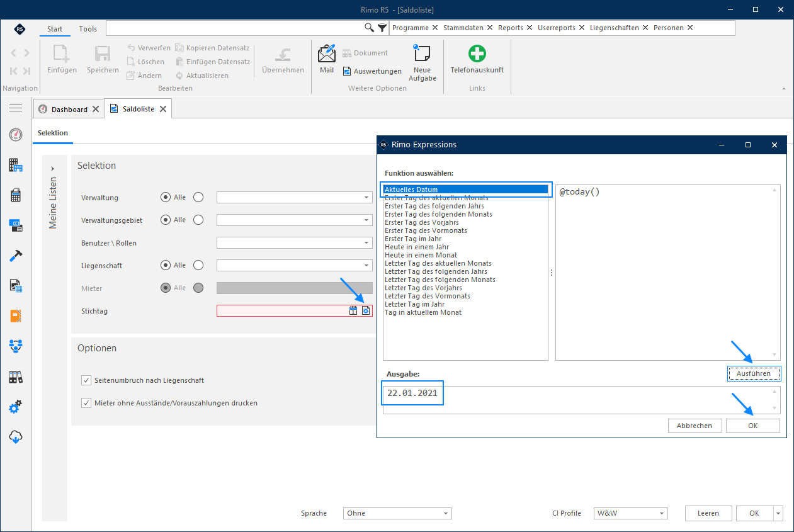Toggle Mieter ohne Ausstände/Vorauszahlungen drucken checkbox
Image resolution: width=794 pixels, height=532 pixels.
click(x=86, y=403)
